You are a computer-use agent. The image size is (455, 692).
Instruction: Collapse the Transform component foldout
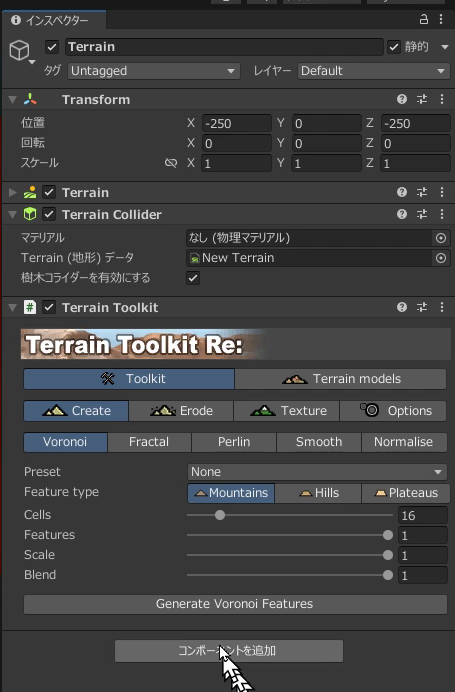tap(13, 100)
